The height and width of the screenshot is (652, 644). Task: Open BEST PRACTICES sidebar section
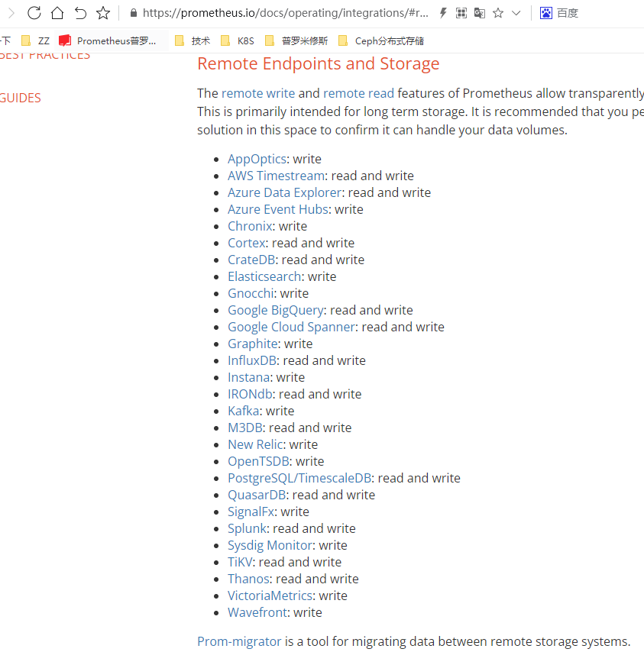[x=45, y=57]
